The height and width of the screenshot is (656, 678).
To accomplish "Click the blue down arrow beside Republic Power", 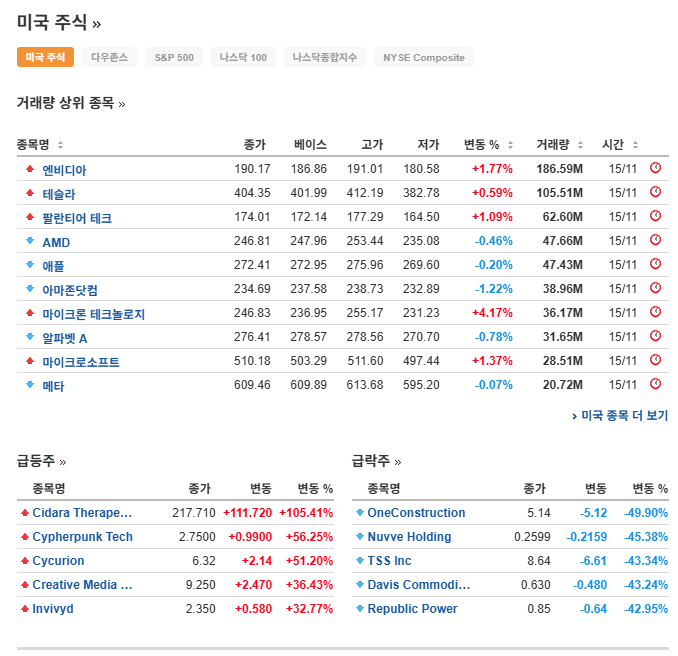I will point(360,609).
